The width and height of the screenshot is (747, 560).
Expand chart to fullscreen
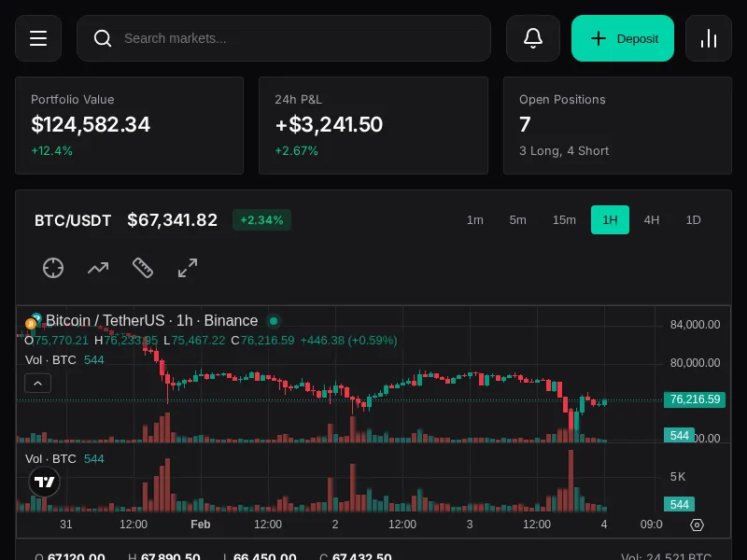pyautogui.click(x=188, y=268)
